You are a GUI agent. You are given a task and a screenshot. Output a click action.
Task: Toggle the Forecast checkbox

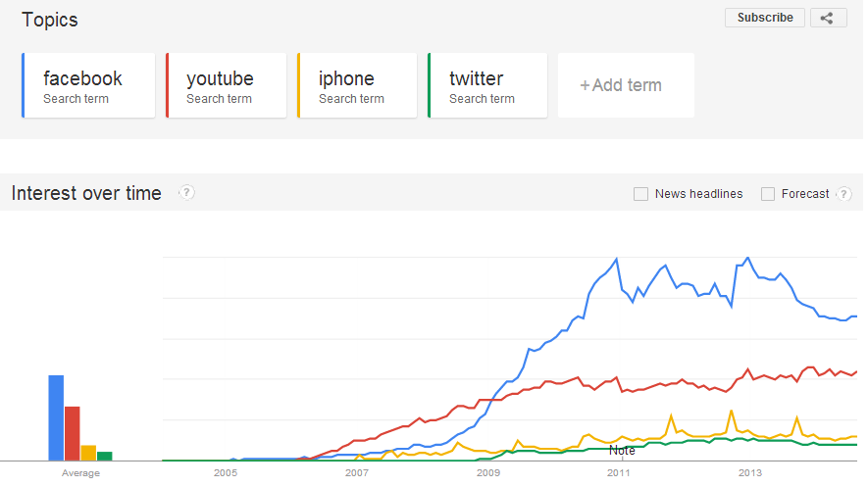pyautogui.click(x=767, y=194)
